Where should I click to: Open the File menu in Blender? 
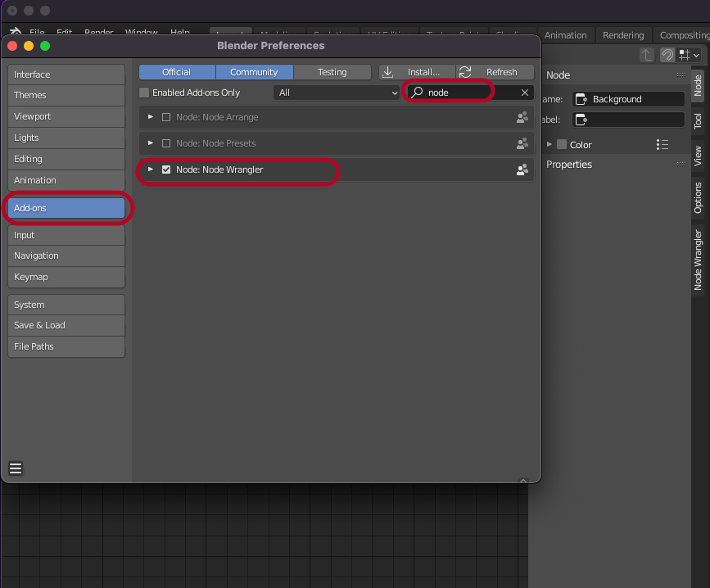tap(37, 32)
